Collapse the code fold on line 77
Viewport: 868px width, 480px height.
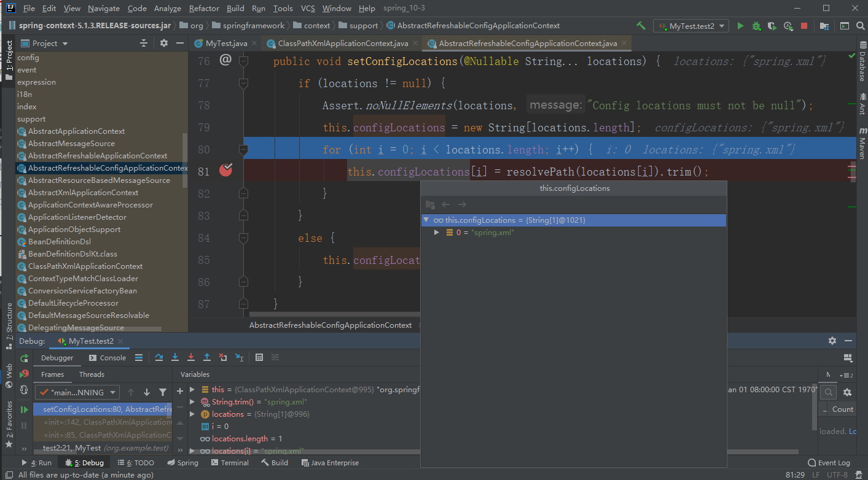click(243, 83)
